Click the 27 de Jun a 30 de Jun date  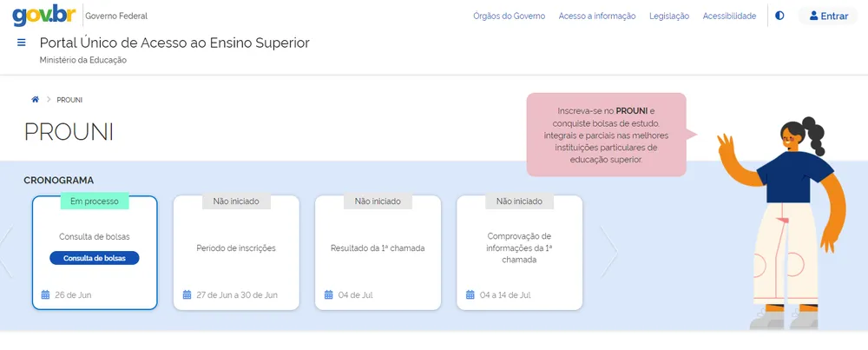pyautogui.click(x=237, y=295)
